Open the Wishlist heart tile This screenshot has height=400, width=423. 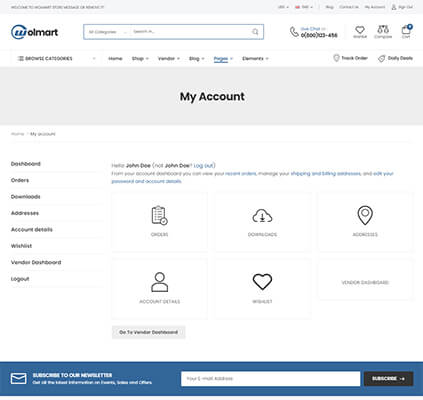262,289
